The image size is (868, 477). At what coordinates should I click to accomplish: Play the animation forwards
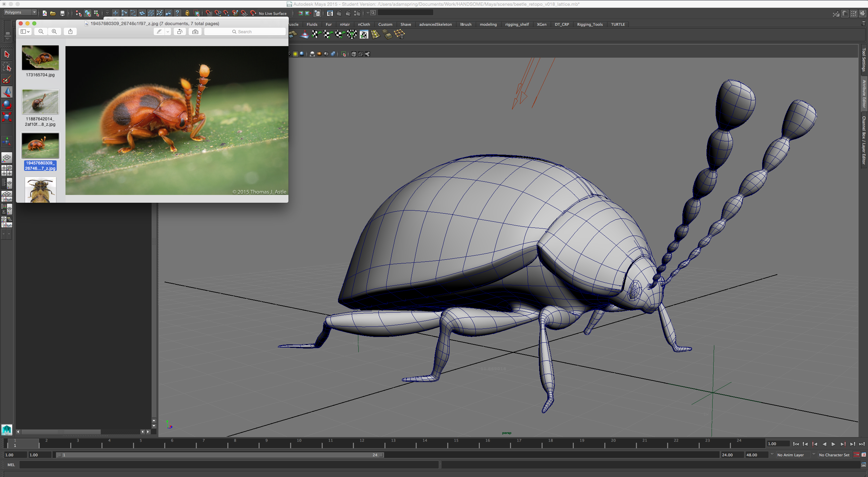(833, 444)
